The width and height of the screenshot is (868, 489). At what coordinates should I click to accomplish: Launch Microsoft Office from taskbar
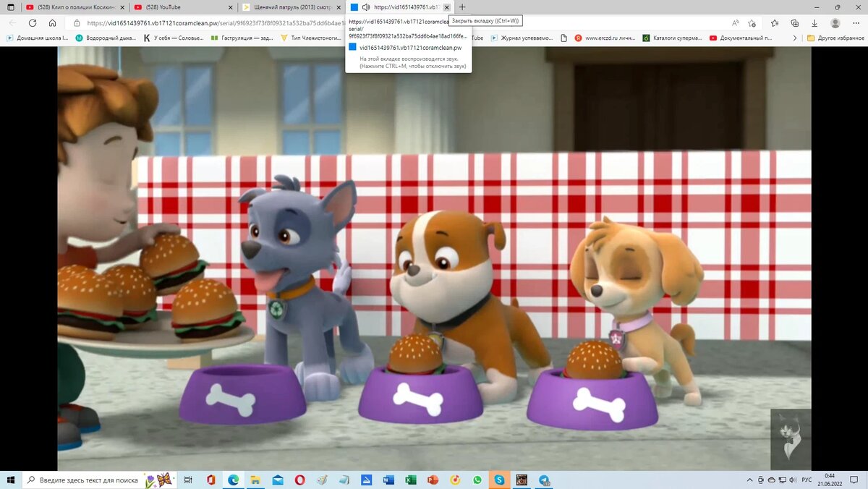pos(210,480)
